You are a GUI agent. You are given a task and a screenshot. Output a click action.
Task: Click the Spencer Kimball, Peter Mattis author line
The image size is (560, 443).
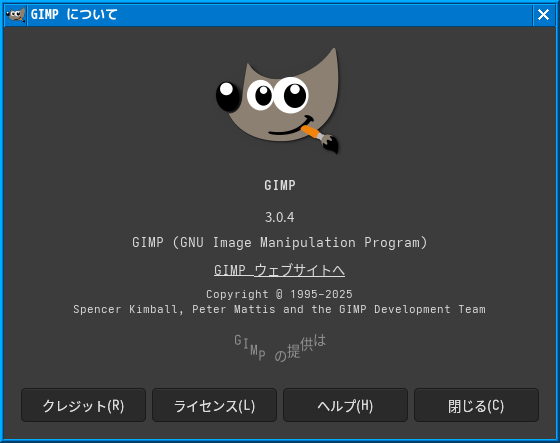279,309
